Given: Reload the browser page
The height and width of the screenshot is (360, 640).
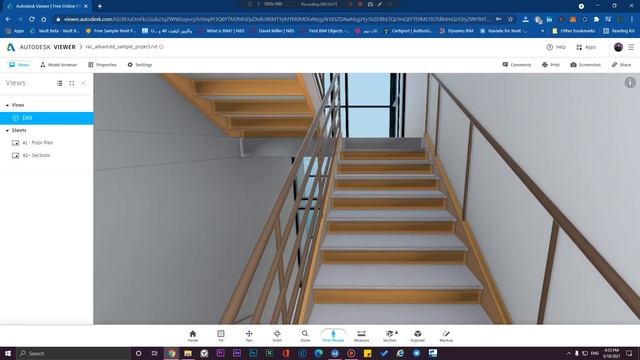Looking at the screenshot, I should pos(31,19).
